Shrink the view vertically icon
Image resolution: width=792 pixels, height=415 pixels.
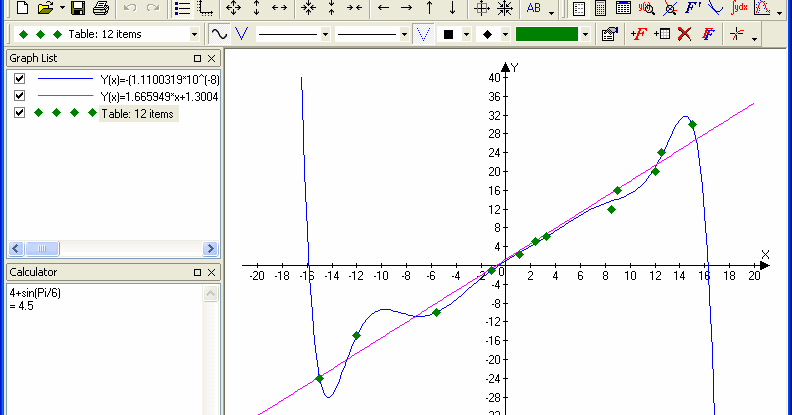tap(331, 8)
